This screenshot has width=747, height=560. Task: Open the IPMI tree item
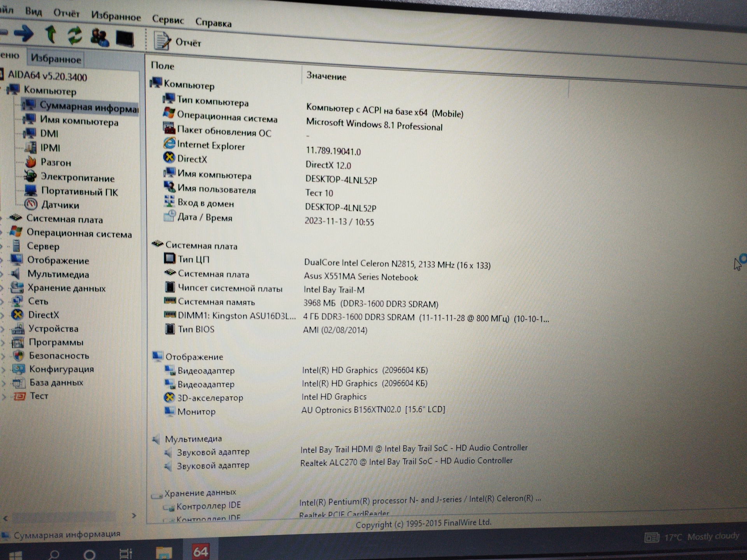(50, 148)
